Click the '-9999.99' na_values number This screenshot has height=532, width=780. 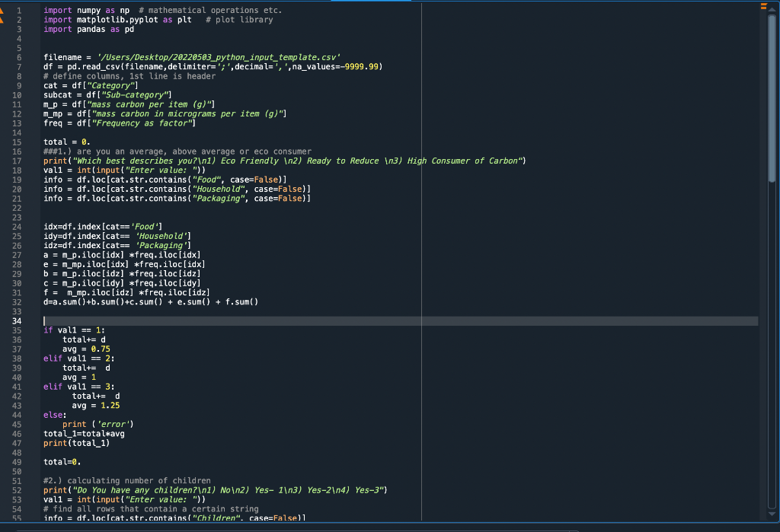click(x=360, y=67)
